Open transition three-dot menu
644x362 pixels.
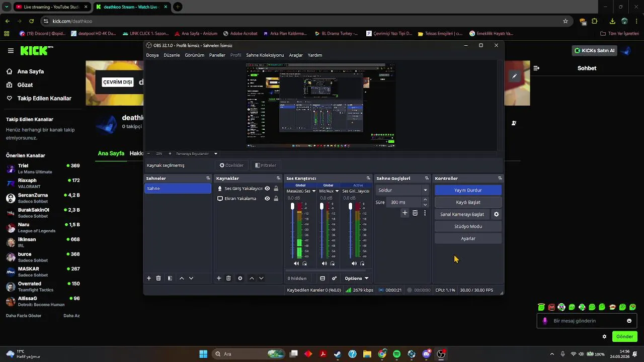425,213
